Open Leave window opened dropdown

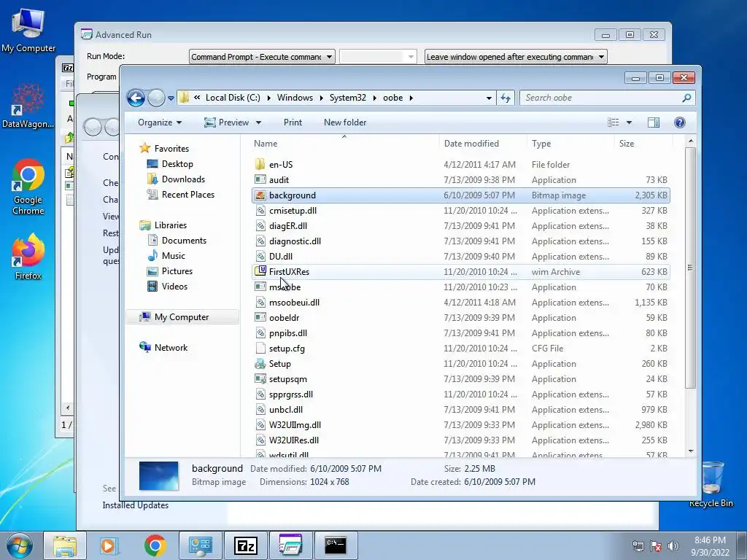click(516, 57)
